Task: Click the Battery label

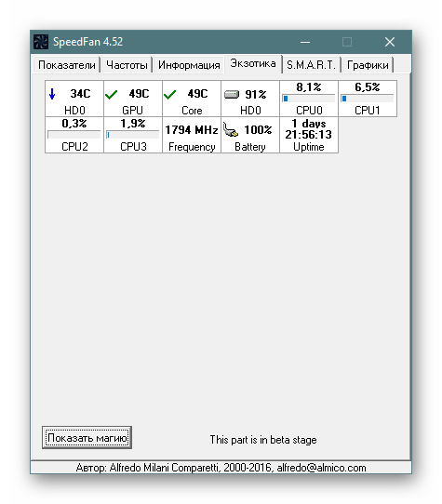Action: [250, 147]
